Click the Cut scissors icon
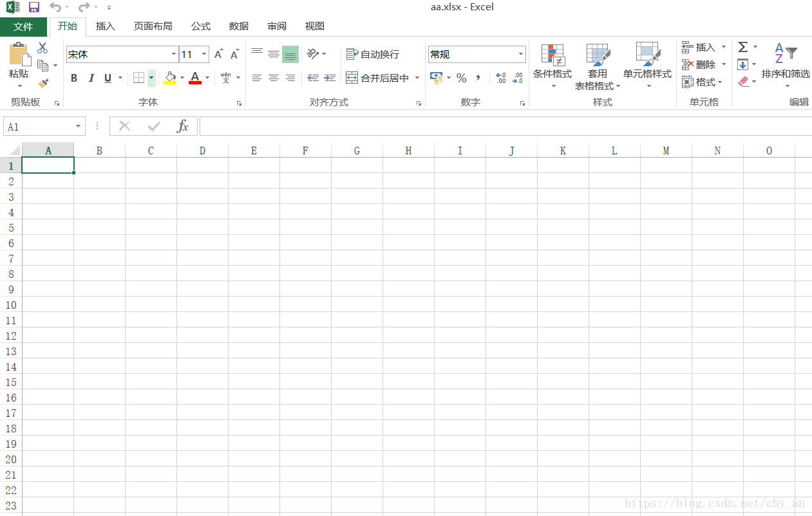The width and height of the screenshot is (812, 516). tap(42, 48)
